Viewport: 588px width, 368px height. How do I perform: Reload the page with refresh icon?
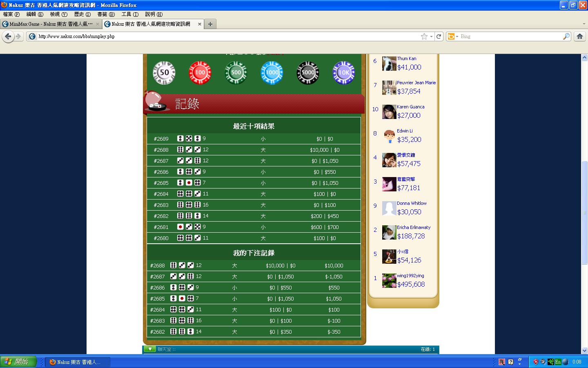(x=439, y=36)
